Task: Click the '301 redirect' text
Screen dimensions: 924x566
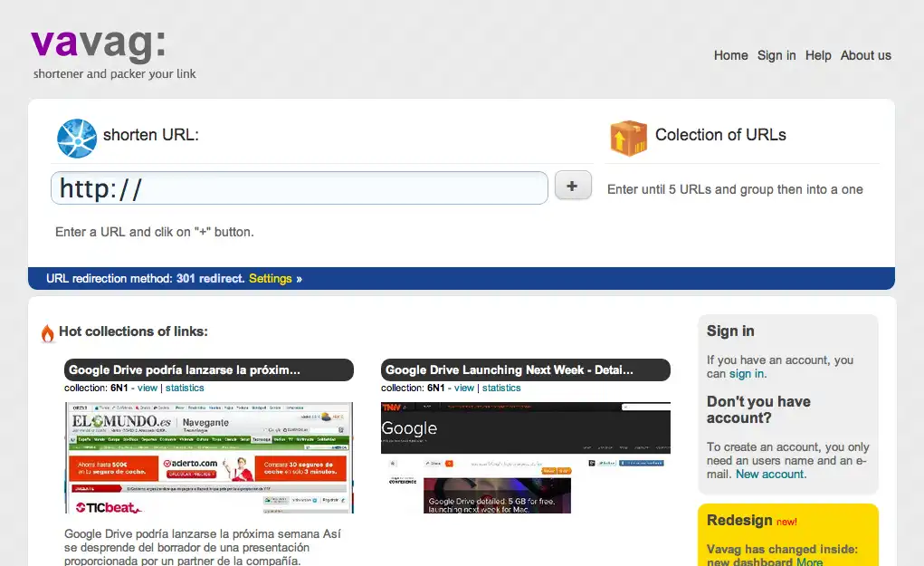Action: 210,278
